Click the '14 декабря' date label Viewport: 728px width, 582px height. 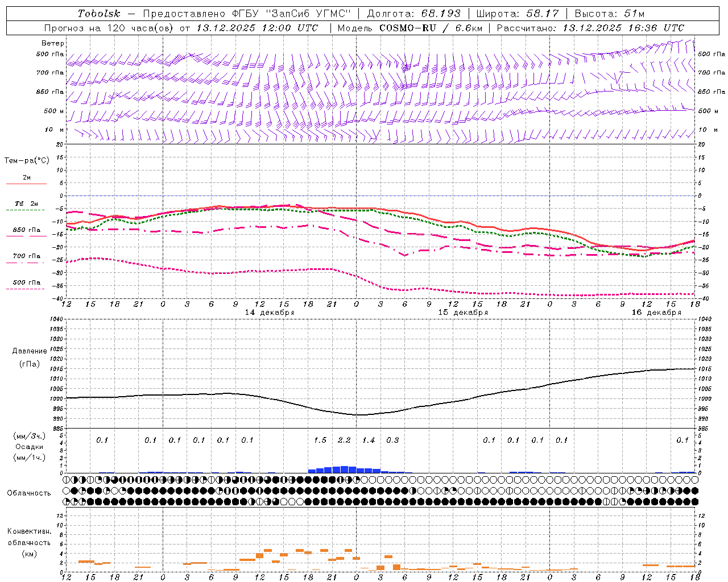click(270, 313)
